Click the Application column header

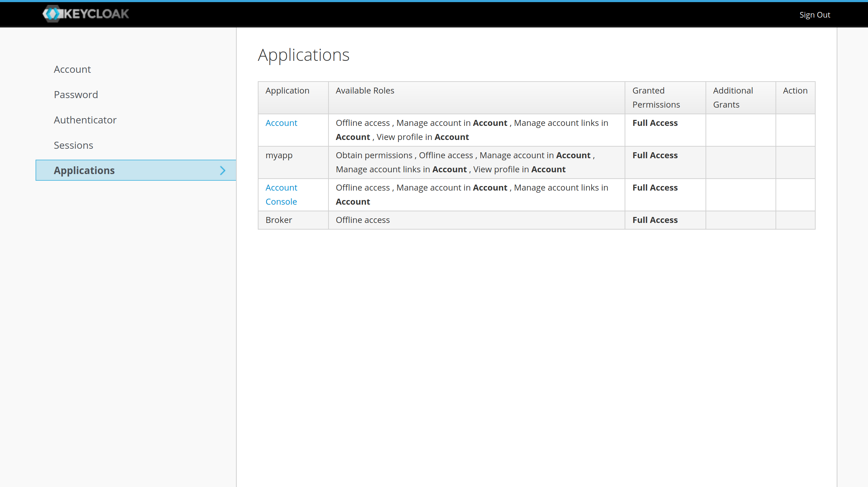pyautogui.click(x=293, y=98)
